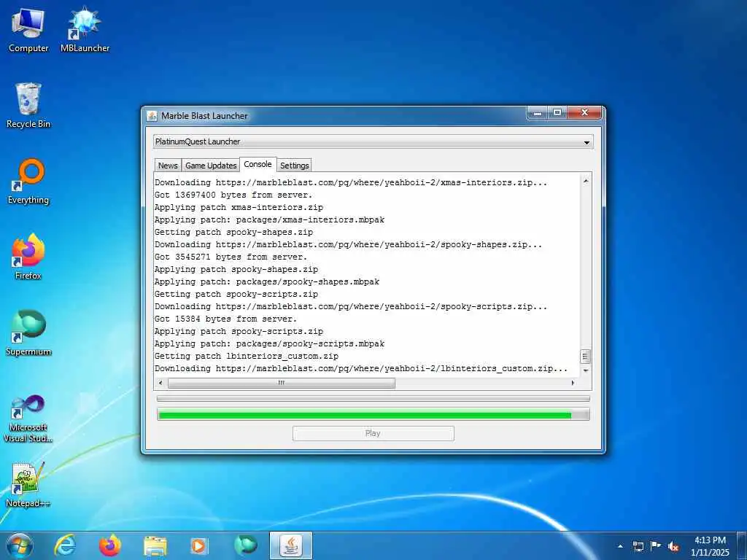Click the console vertical scroll down arrow
Image resolution: width=747 pixels, height=560 pixels.
586,370
